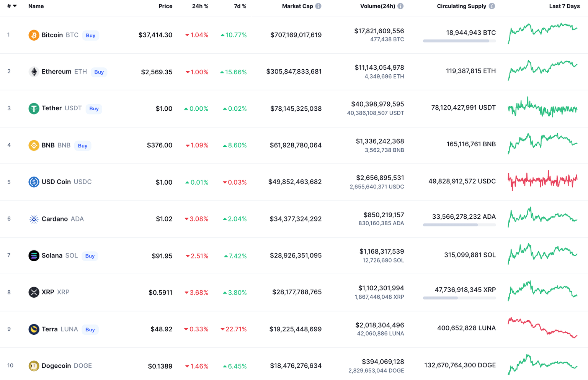Viewport: 588px width, 380px height.
Task: Expand the rank column sort dropdown arrow
Action: (x=15, y=6)
